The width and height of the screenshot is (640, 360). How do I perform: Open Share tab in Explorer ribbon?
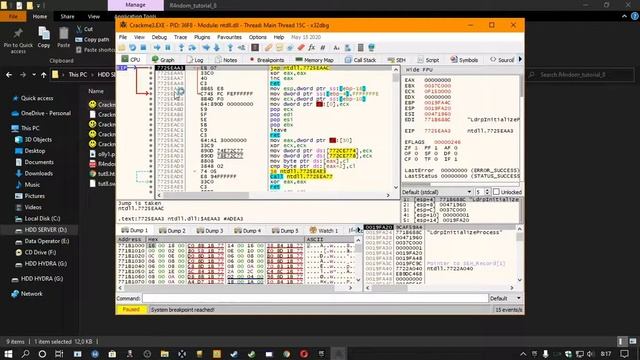click(x=67, y=17)
